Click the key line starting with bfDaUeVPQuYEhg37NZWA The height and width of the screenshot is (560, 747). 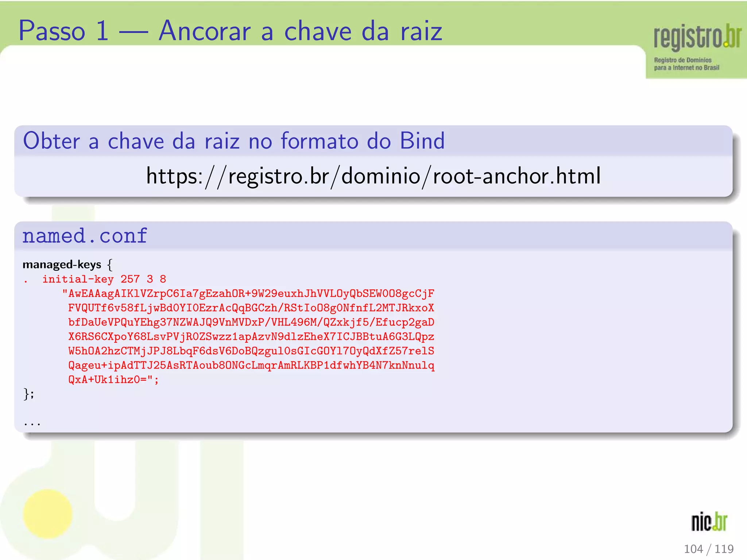pyautogui.click(x=251, y=322)
